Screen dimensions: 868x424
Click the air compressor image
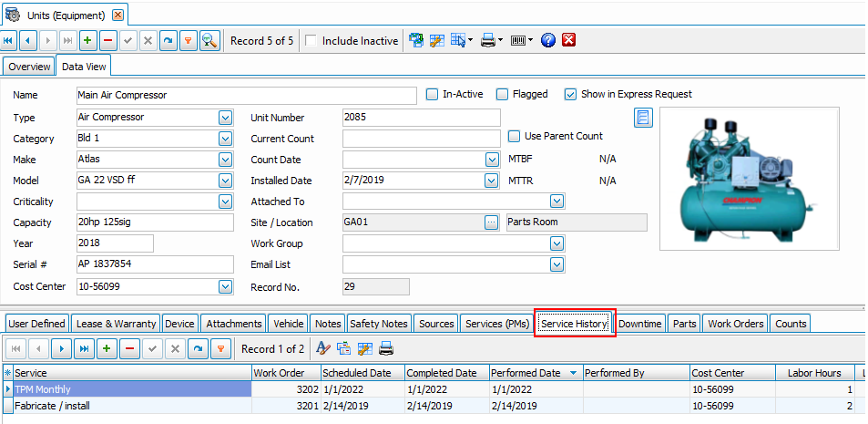pyautogui.click(x=750, y=179)
